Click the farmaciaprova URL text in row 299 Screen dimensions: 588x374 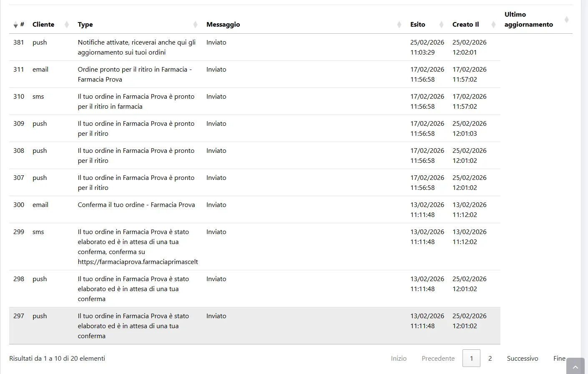tap(138, 262)
